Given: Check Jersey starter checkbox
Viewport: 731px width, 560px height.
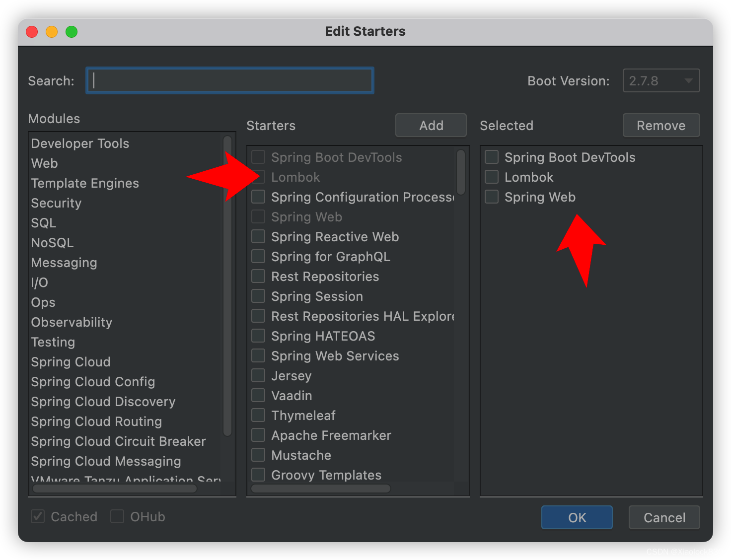Looking at the screenshot, I should 258,375.
